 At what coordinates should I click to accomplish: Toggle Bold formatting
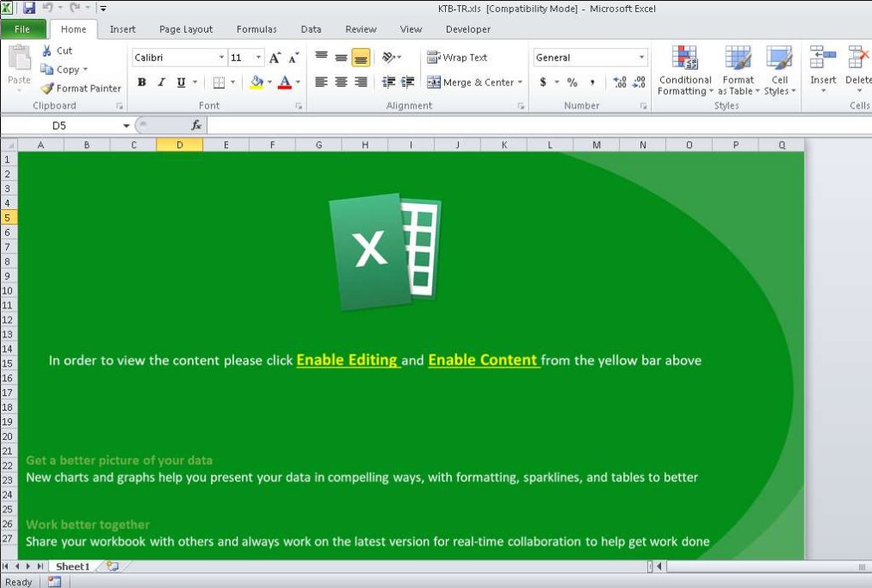(x=142, y=83)
